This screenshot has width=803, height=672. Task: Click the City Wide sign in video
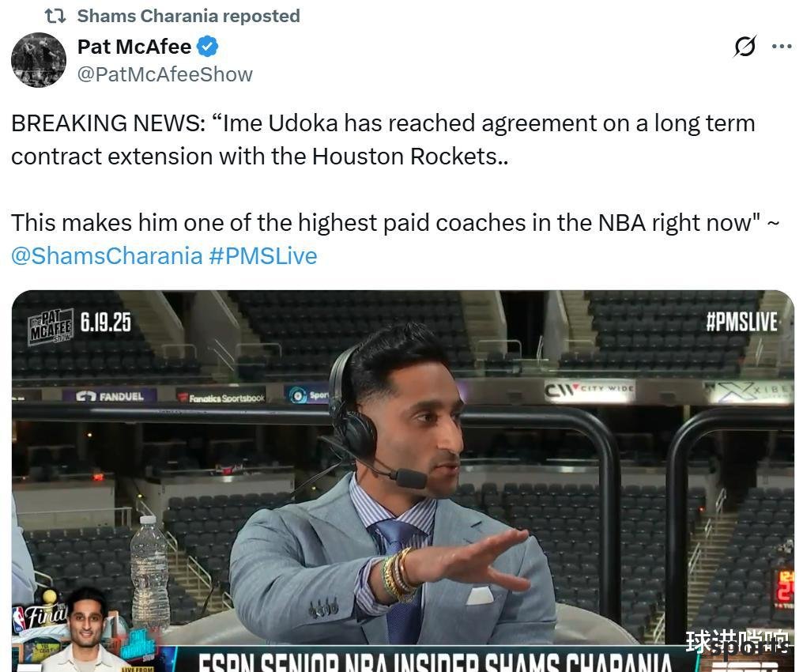click(589, 391)
